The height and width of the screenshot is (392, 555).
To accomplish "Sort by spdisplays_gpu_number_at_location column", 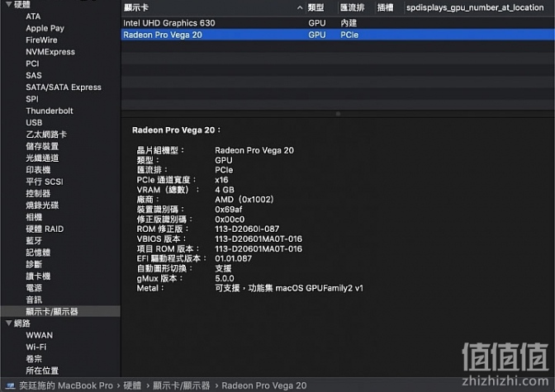I will pos(475,7).
